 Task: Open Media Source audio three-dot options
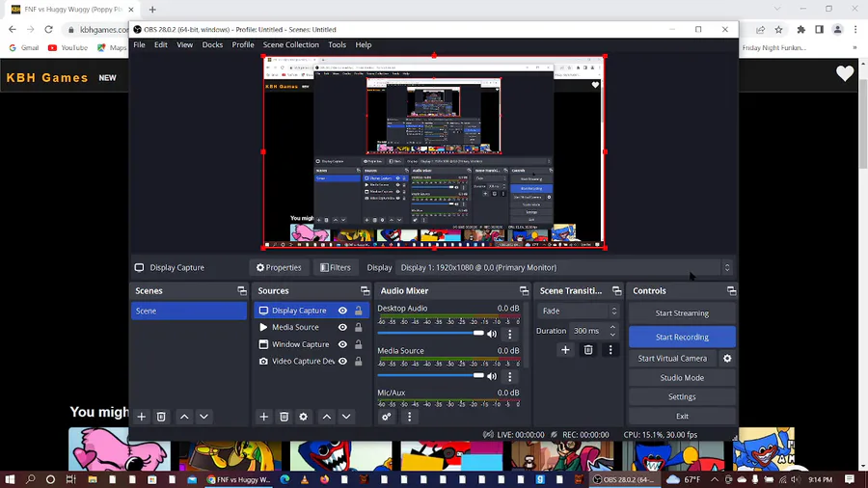510,376
